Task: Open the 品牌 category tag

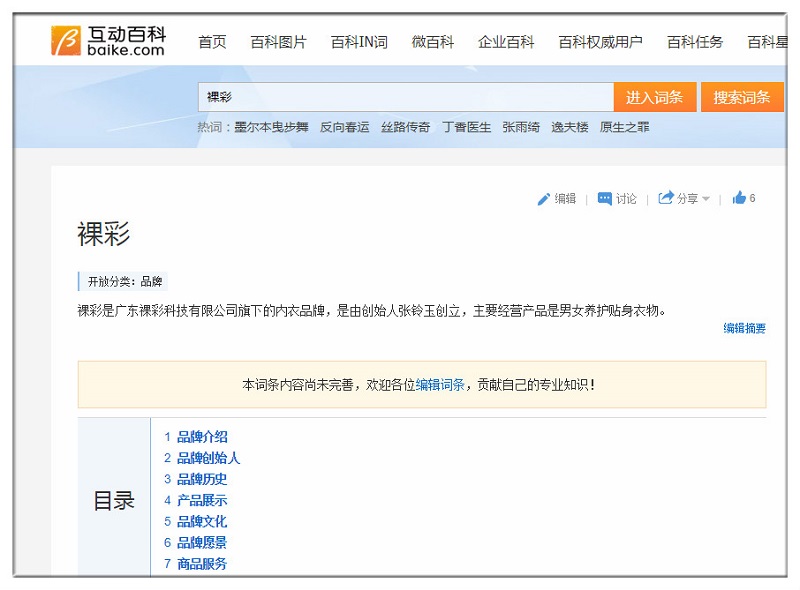Action: [x=151, y=282]
